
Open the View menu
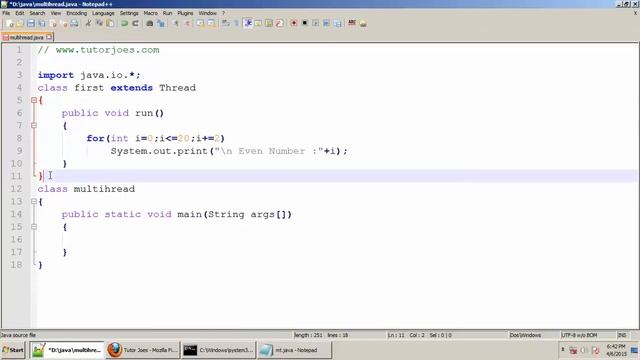coord(56,13)
